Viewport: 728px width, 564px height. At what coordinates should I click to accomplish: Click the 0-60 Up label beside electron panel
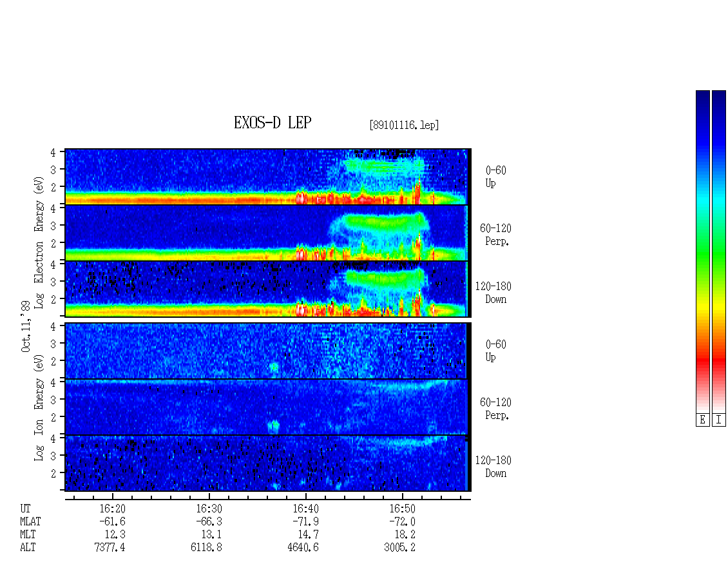495,177
